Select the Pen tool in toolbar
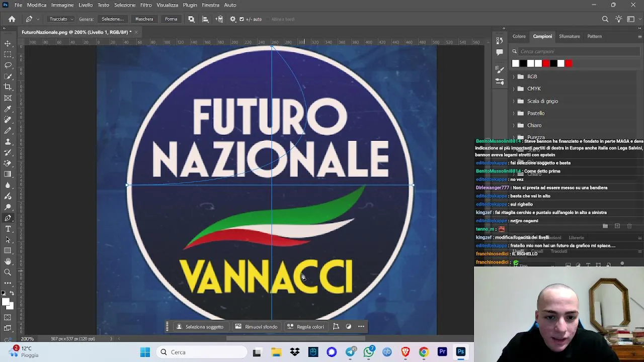 click(8, 218)
